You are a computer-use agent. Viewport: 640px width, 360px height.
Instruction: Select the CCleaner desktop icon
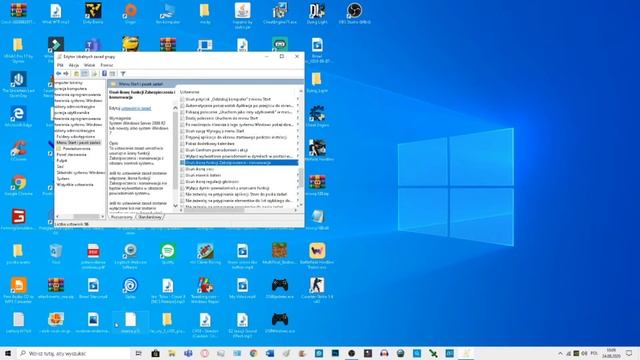click(x=18, y=151)
